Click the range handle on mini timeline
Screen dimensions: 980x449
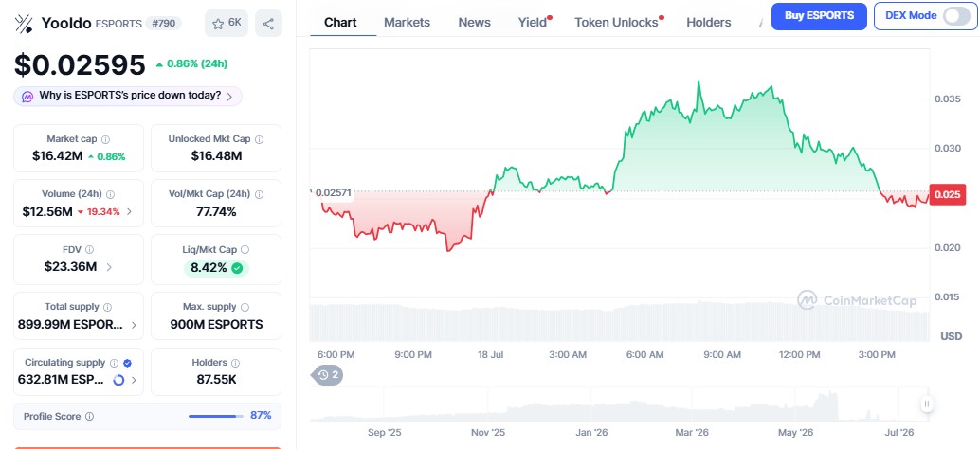927,404
